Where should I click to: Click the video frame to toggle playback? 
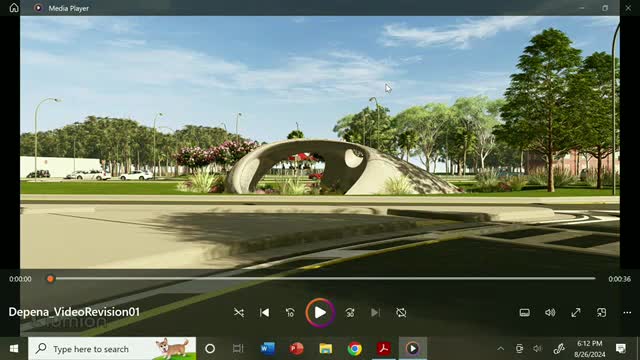coord(320,142)
